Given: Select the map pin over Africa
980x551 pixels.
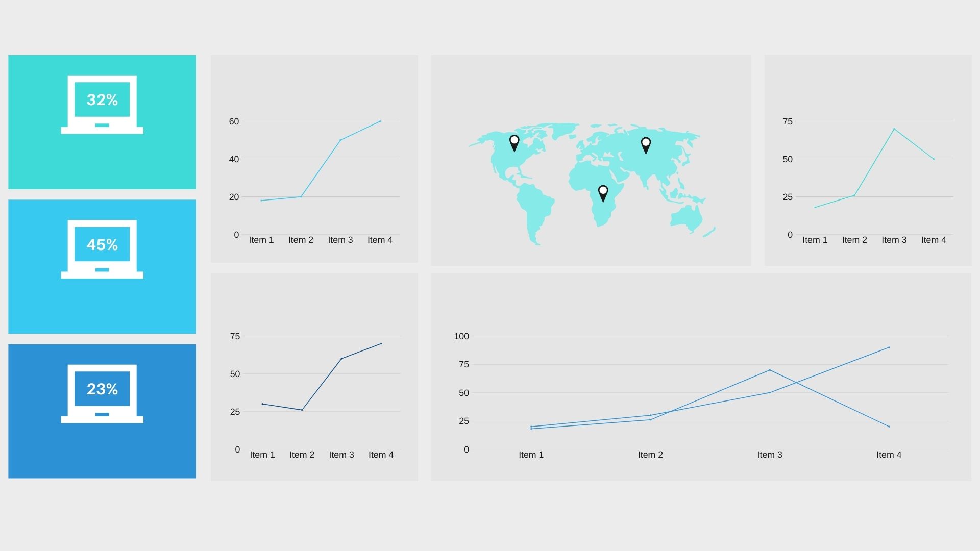Looking at the screenshot, I should point(603,192).
